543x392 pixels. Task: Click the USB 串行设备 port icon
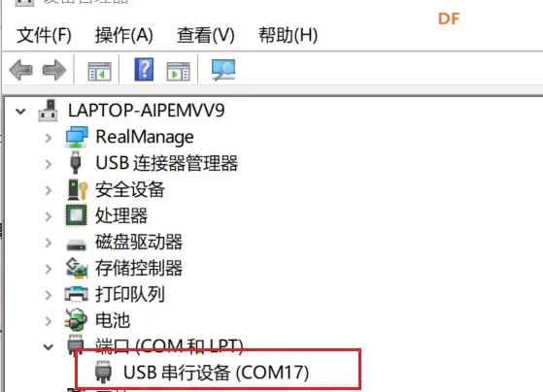[103, 372]
